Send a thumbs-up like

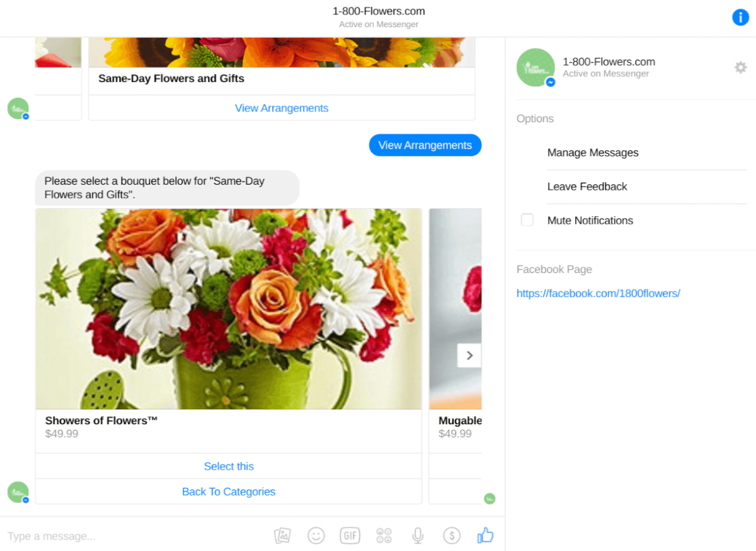pyautogui.click(x=485, y=536)
